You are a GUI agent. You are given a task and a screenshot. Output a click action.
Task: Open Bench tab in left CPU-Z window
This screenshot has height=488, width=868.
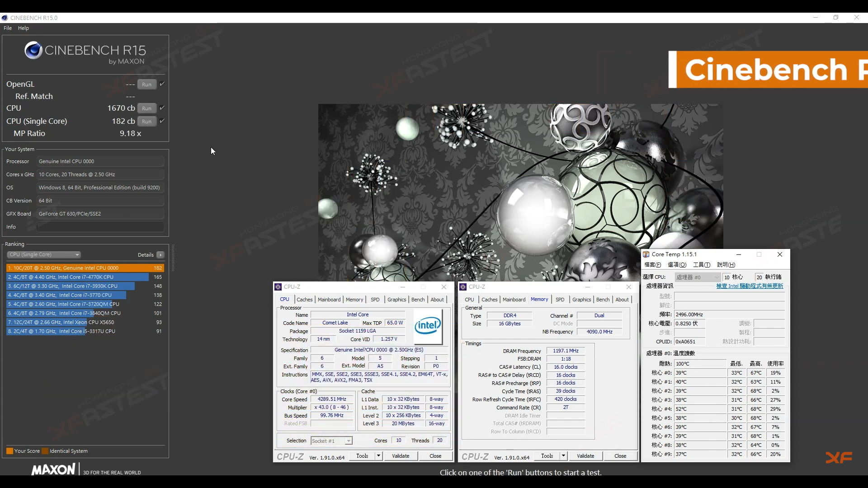(418, 300)
